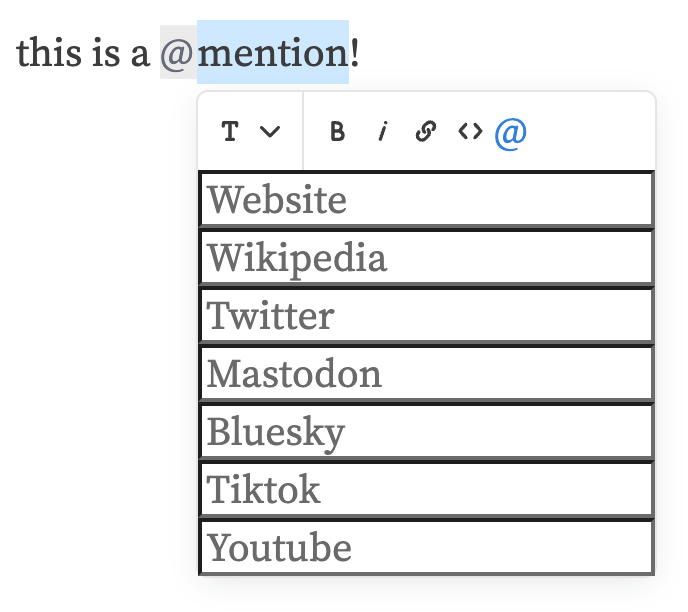Screen dimensions: 688x612
Task: Click the gray @ symbol in the sentence
Action: pos(177,53)
